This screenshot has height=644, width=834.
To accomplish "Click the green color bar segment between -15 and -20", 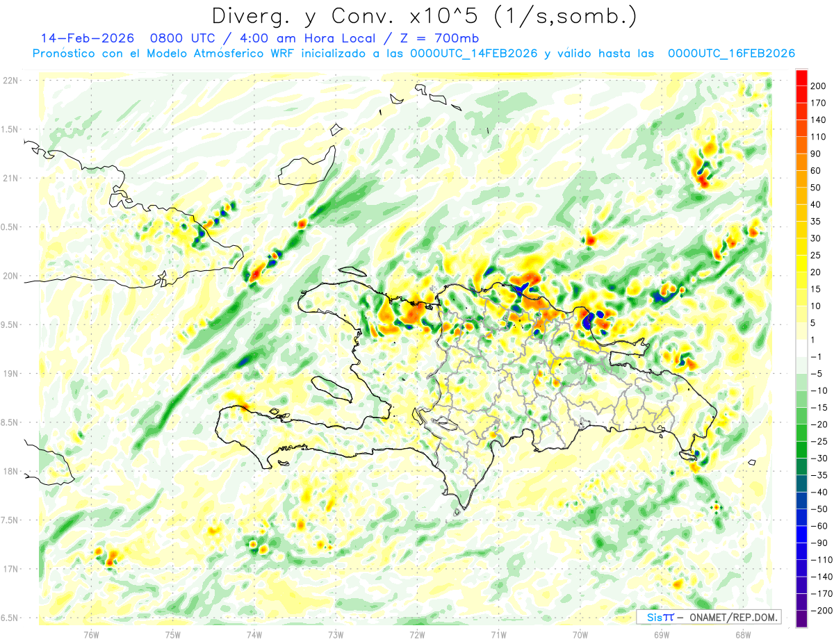I will [x=802, y=416].
